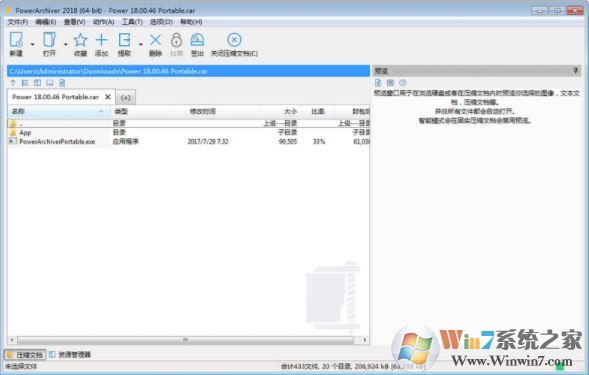Click the help circle icon in preview panel
The width and height of the screenshot is (589, 375).
click(402, 83)
